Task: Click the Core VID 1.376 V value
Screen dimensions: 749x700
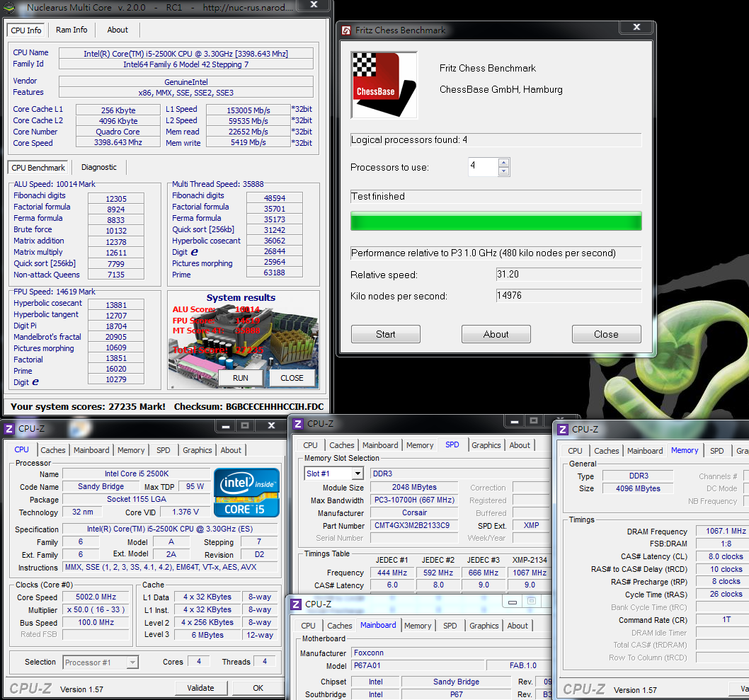Action: pyautogui.click(x=185, y=512)
